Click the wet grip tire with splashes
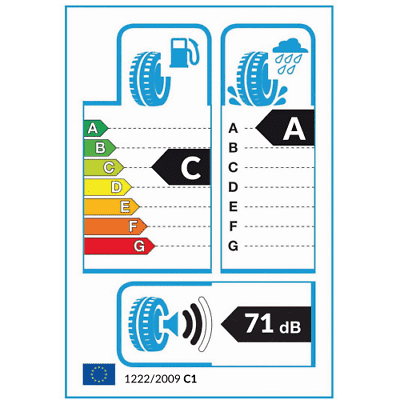The width and height of the screenshot is (400, 400). pyautogui.click(x=257, y=79)
